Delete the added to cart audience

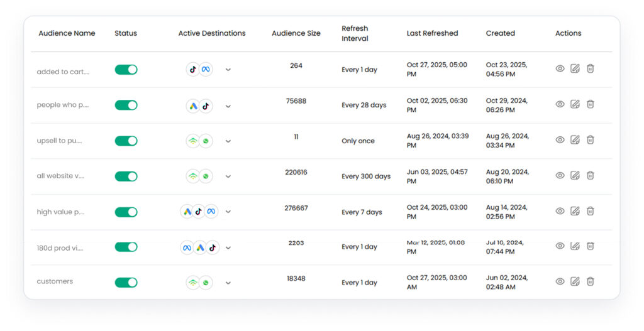click(590, 68)
